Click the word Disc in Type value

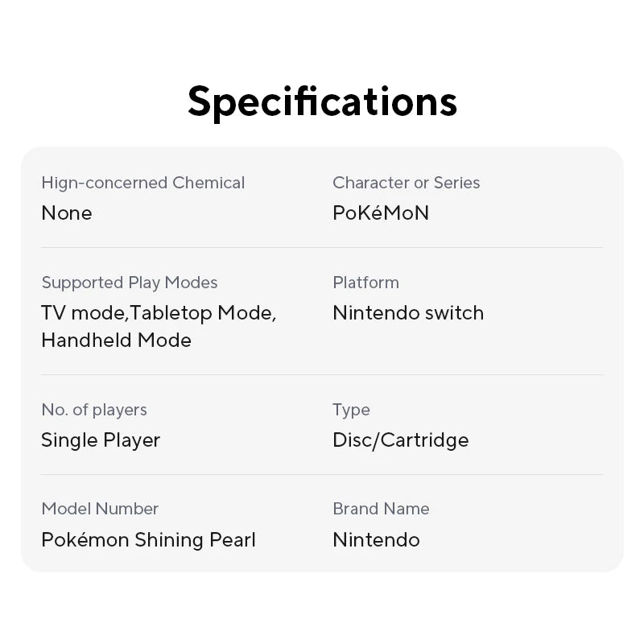353,440
